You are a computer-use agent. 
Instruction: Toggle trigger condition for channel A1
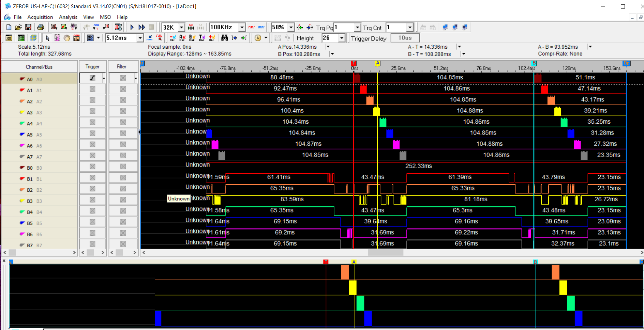coord(92,89)
